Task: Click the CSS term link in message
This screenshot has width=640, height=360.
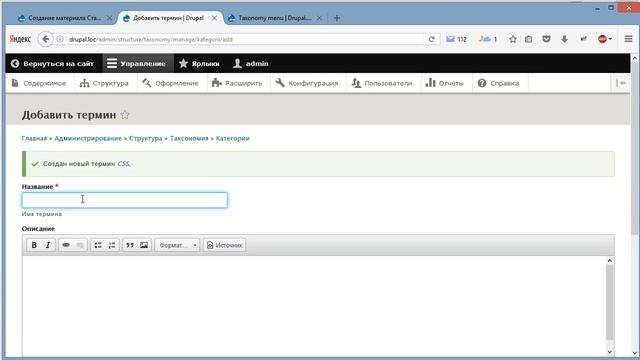Action: tap(123, 164)
